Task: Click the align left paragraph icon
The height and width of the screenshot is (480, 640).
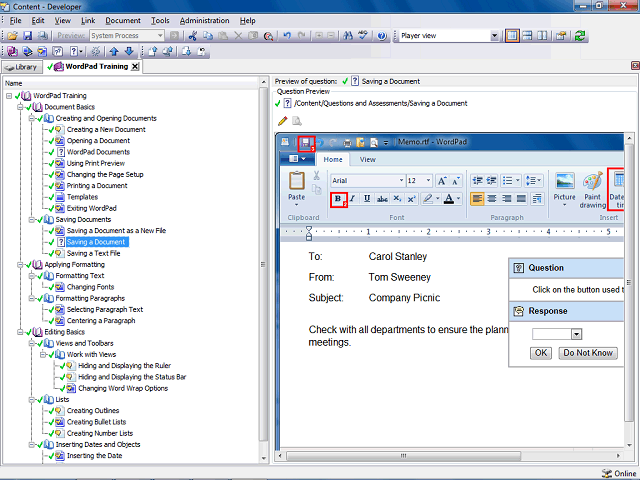Action: [x=477, y=199]
